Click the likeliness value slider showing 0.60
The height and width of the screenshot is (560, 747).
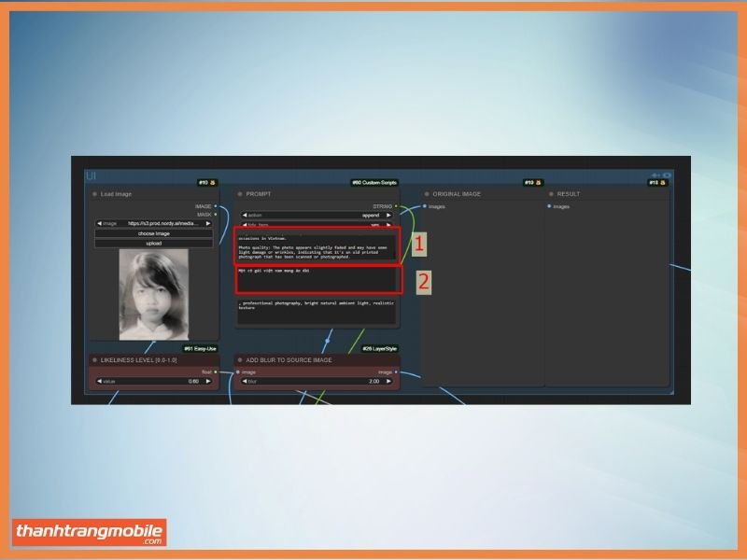pos(154,382)
